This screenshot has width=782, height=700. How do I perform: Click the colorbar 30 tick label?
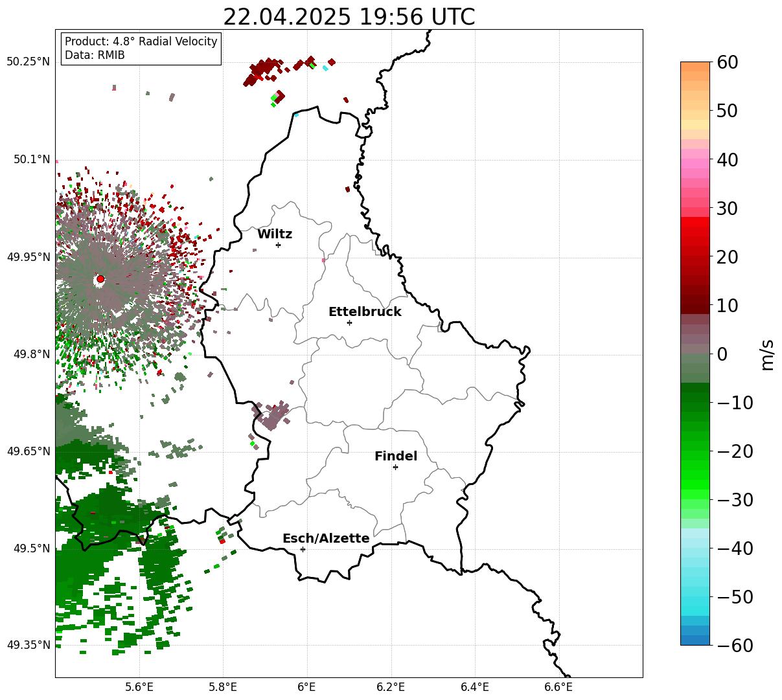[x=726, y=209]
